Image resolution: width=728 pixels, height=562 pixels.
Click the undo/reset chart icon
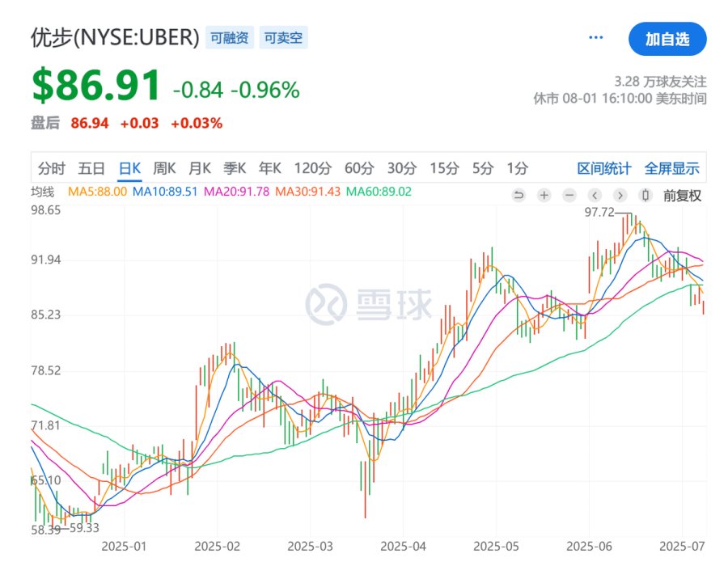coord(518,196)
